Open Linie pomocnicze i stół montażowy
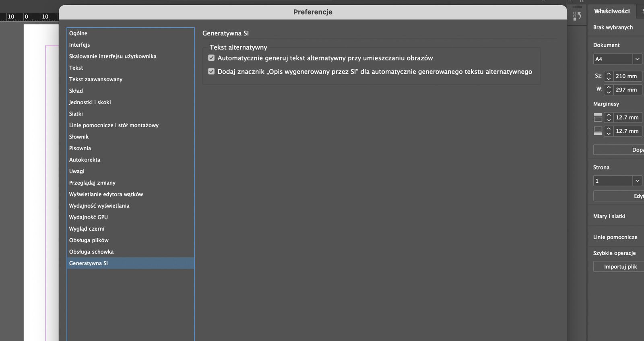Screen dimensions: 644x341 click(x=130, y=125)
